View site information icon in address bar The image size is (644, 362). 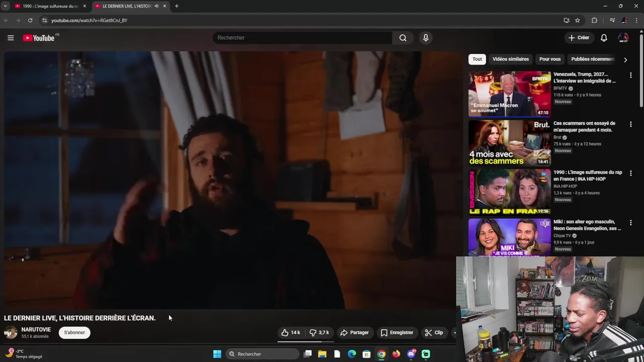(x=44, y=20)
